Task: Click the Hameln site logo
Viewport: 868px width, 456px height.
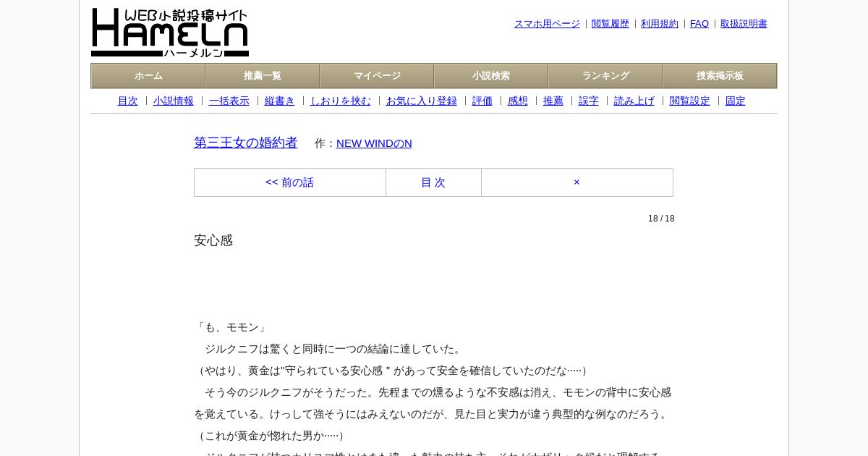Action: click(x=170, y=33)
